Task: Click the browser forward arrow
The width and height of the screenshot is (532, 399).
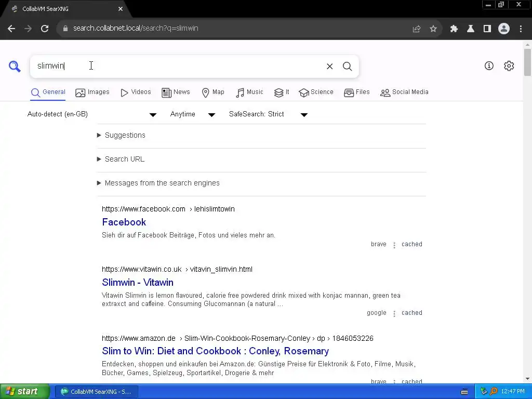Action: (28, 29)
